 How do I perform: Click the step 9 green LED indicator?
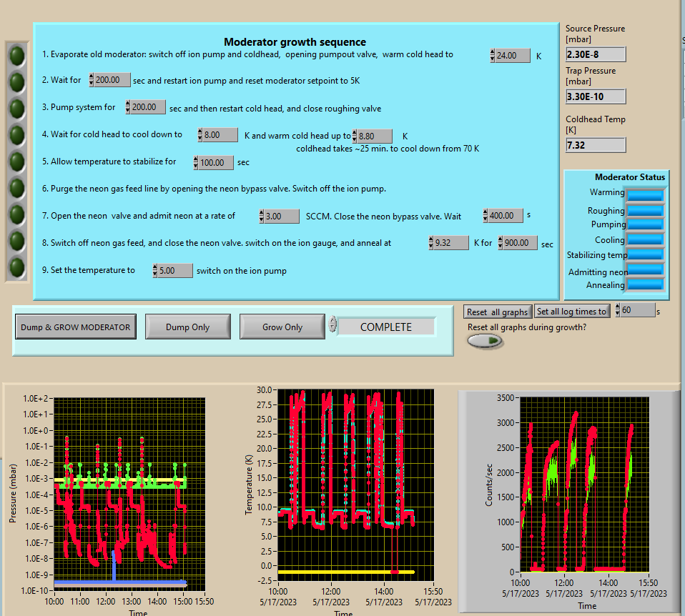[x=17, y=267]
